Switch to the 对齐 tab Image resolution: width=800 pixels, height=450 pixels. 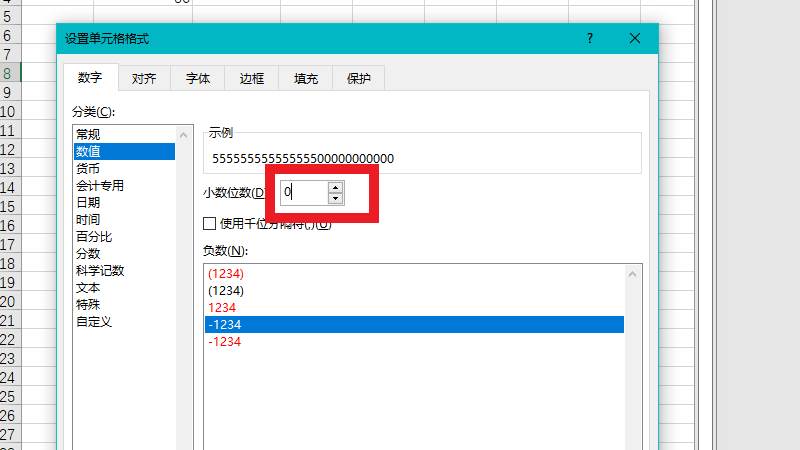pos(144,79)
